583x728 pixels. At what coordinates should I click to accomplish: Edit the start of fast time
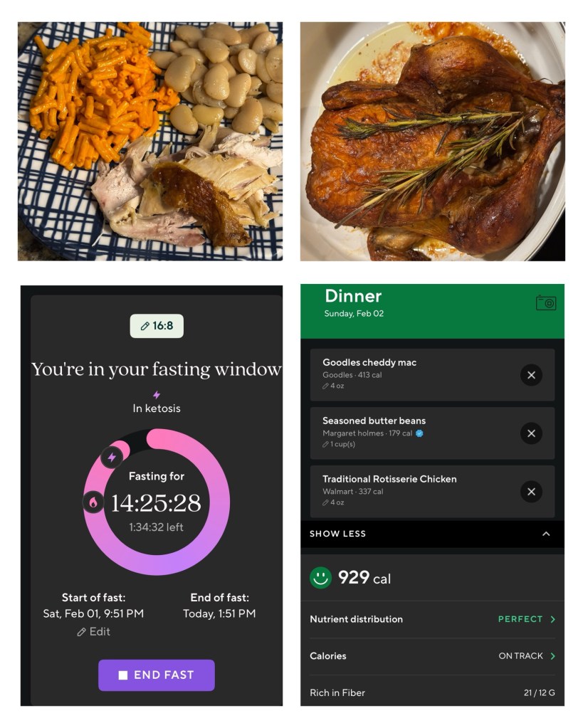(94, 632)
